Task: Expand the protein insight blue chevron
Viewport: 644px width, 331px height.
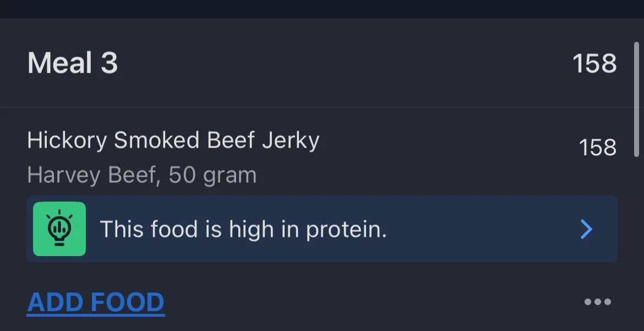Action: [586, 229]
